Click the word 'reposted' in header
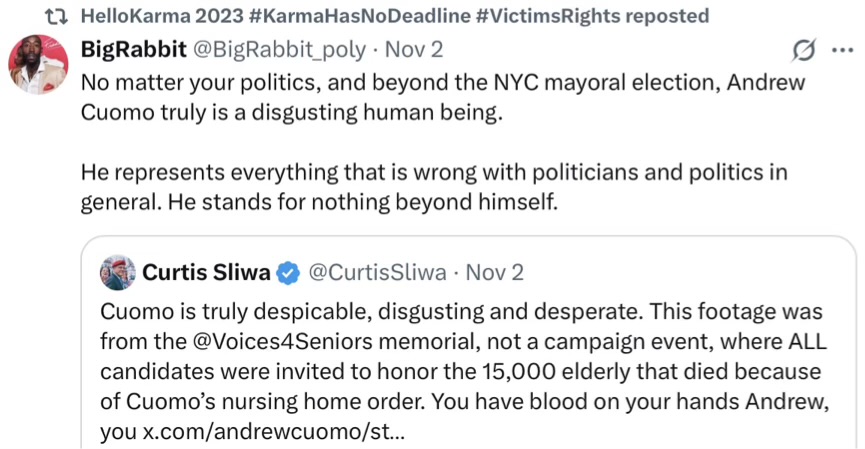 coord(660,16)
